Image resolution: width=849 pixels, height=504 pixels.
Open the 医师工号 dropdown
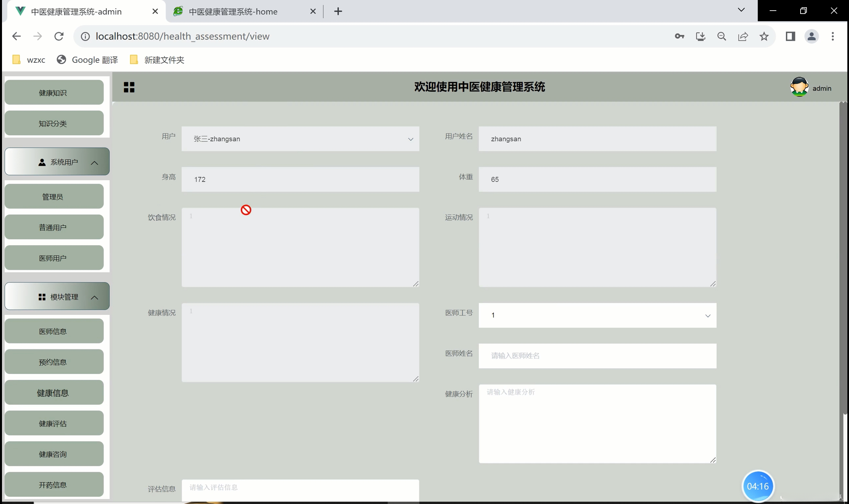[597, 315]
